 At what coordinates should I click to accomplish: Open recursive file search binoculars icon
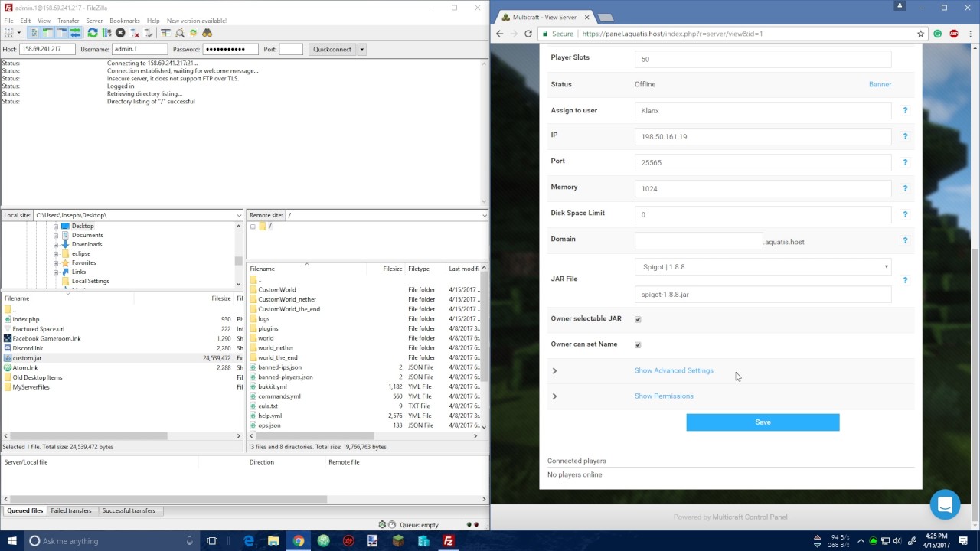207,33
